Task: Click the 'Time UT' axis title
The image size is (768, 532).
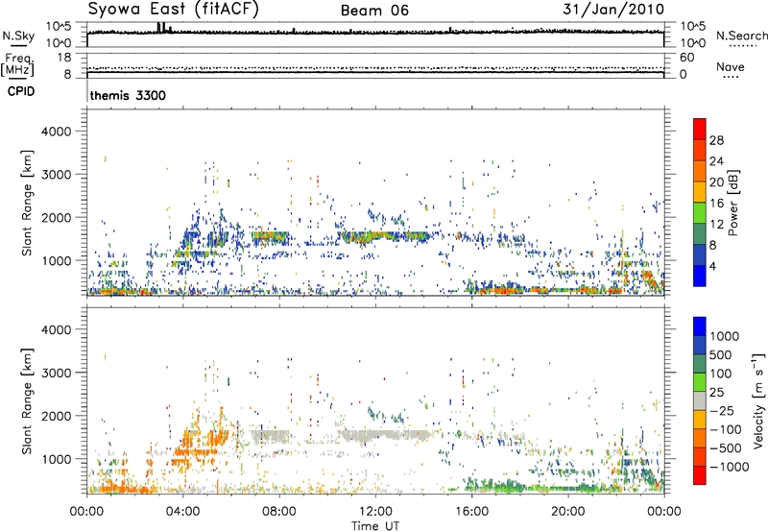Action: coord(375,526)
